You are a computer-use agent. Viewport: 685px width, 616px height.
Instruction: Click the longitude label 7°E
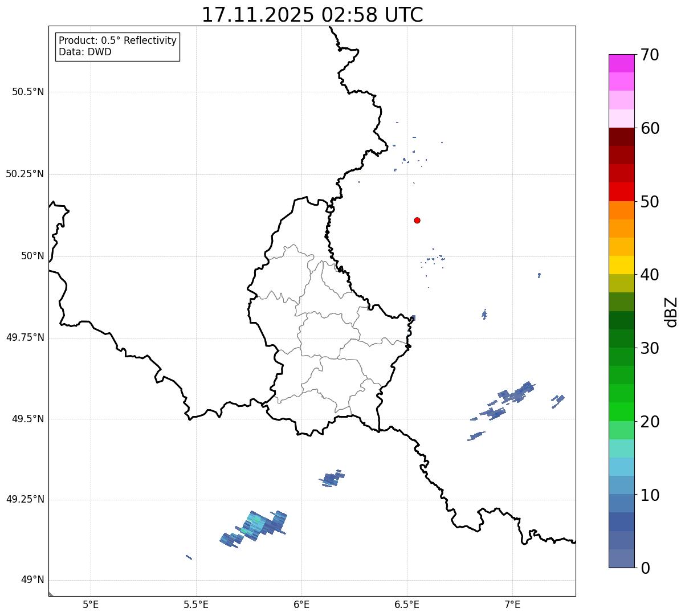pos(512,604)
